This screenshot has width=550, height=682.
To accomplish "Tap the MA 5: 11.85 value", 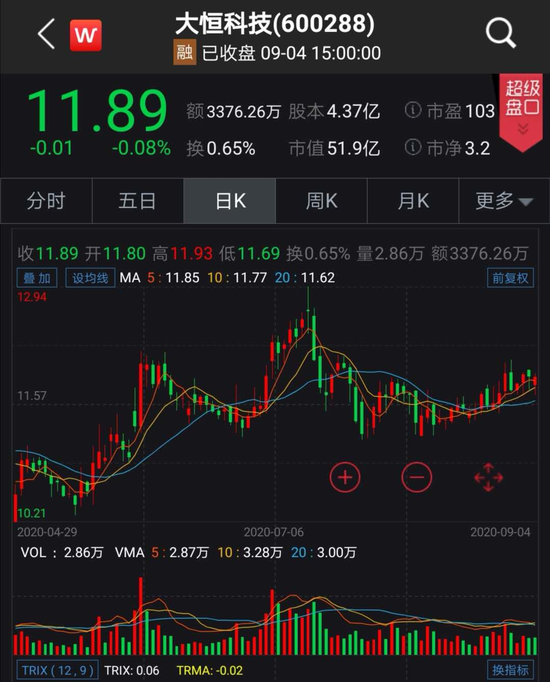I will coord(173,277).
